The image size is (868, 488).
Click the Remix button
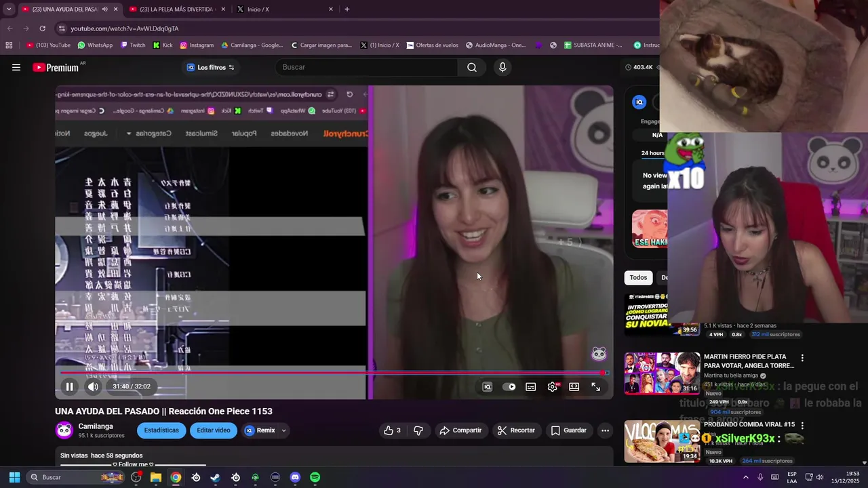(260, 430)
